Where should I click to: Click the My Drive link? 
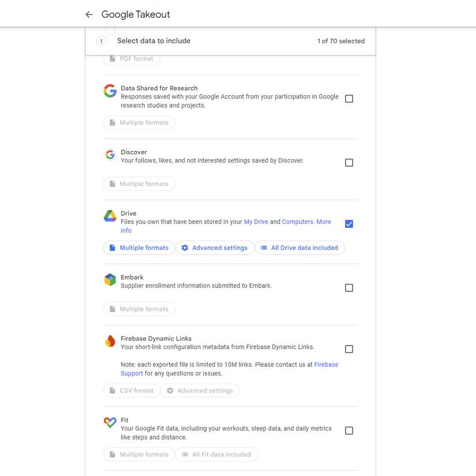(256, 221)
